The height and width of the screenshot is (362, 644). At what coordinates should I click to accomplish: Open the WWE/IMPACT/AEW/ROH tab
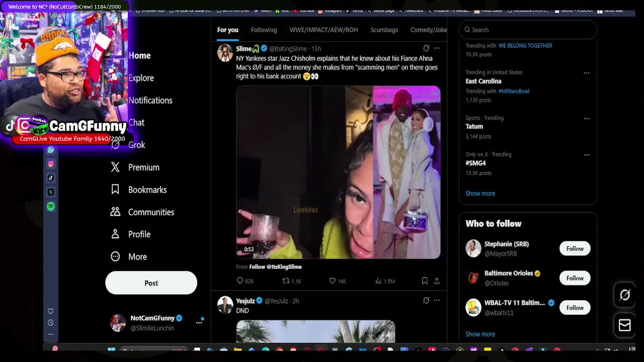coord(324,30)
